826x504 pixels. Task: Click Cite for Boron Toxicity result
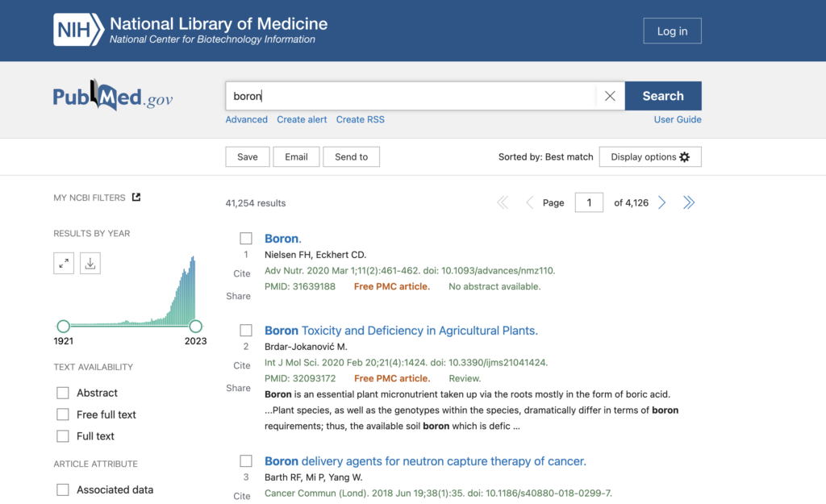click(242, 365)
